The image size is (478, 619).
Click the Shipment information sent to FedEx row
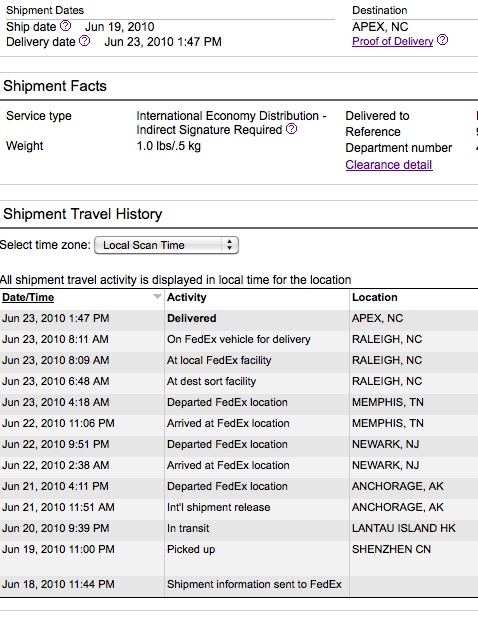coord(239,584)
